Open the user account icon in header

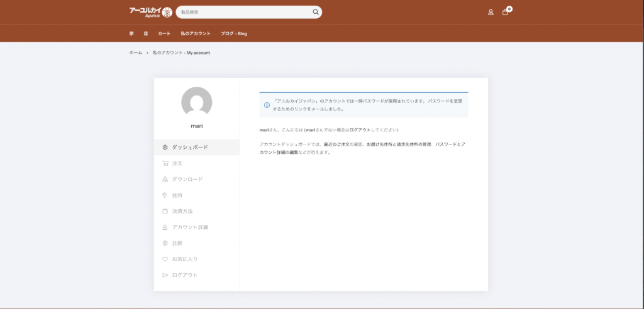(x=491, y=12)
